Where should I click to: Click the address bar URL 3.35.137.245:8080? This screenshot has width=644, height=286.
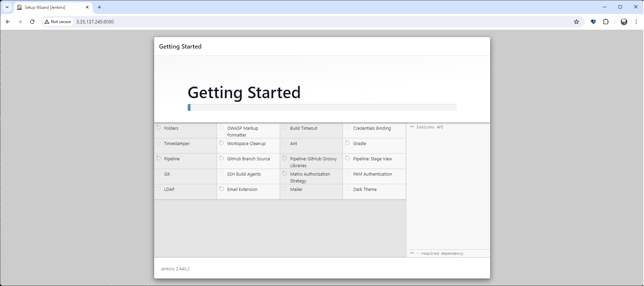pos(95,22)
